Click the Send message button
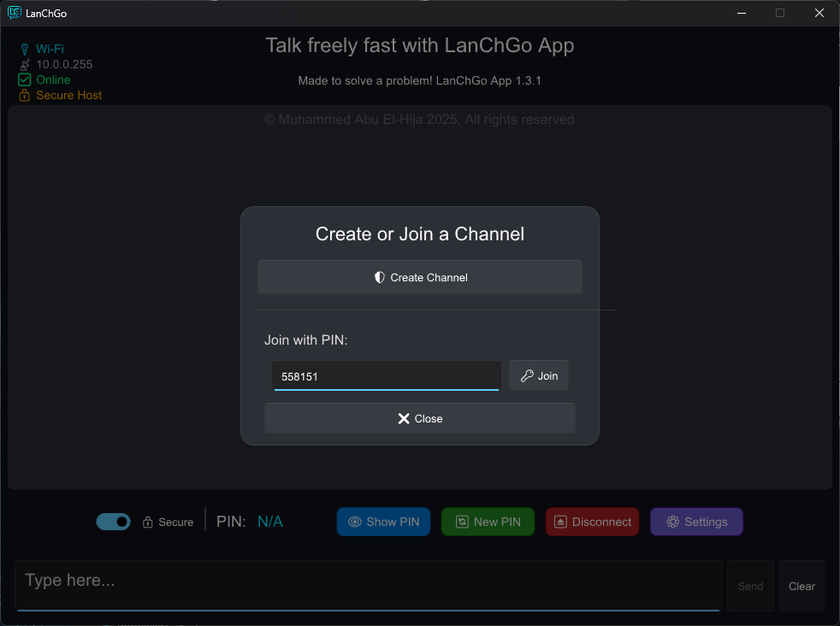The image size is (840, 626). click(x=750, y=586)
